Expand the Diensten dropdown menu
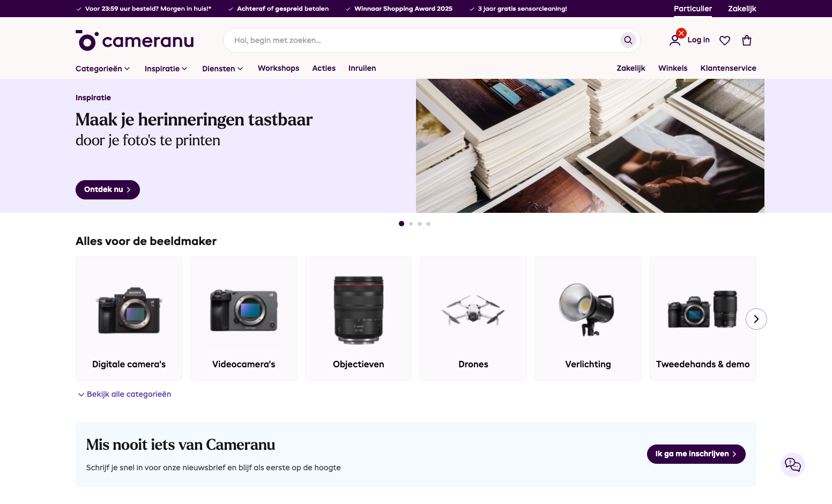 pos(222,69)
